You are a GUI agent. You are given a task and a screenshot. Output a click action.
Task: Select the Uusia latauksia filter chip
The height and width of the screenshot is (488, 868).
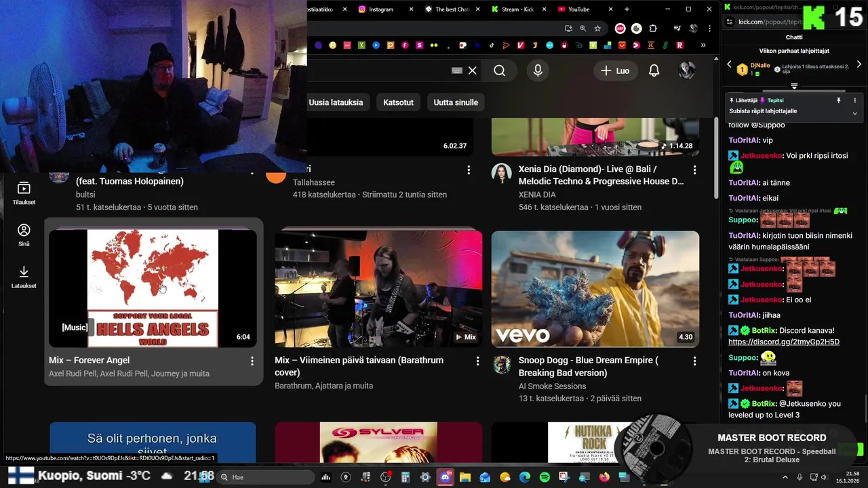click(336, 102)
